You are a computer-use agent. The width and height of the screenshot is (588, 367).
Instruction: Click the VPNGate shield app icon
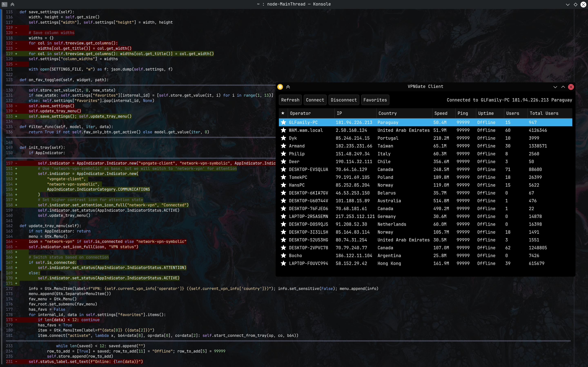(280, 87)
